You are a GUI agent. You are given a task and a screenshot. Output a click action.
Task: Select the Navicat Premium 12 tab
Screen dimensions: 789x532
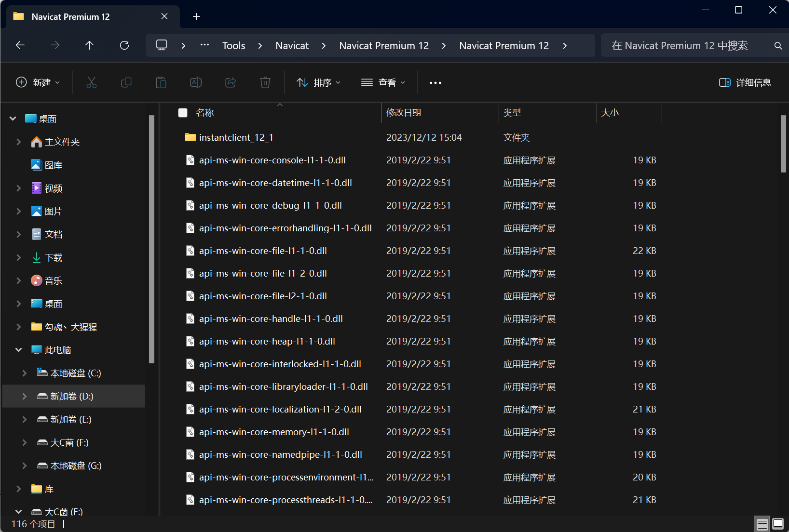(92, 16)
